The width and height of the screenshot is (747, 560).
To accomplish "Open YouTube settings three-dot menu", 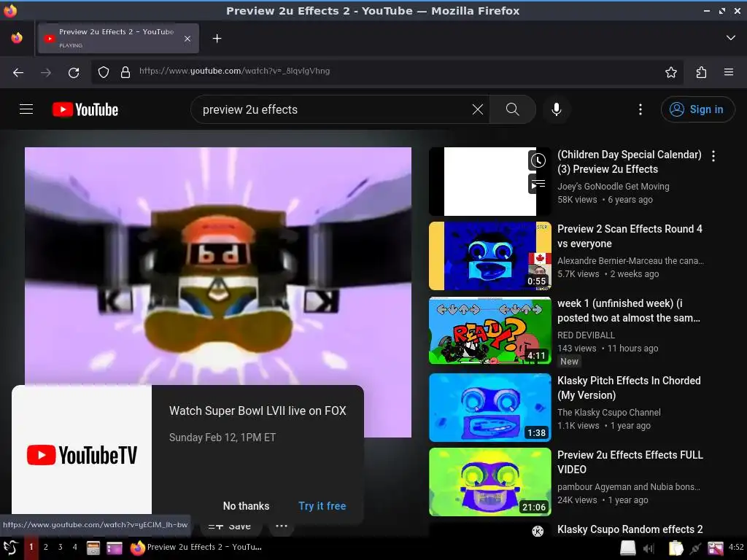I will point(640,109).
